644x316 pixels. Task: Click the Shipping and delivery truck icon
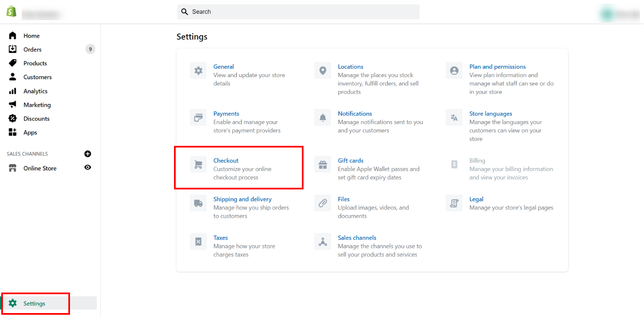198,203
